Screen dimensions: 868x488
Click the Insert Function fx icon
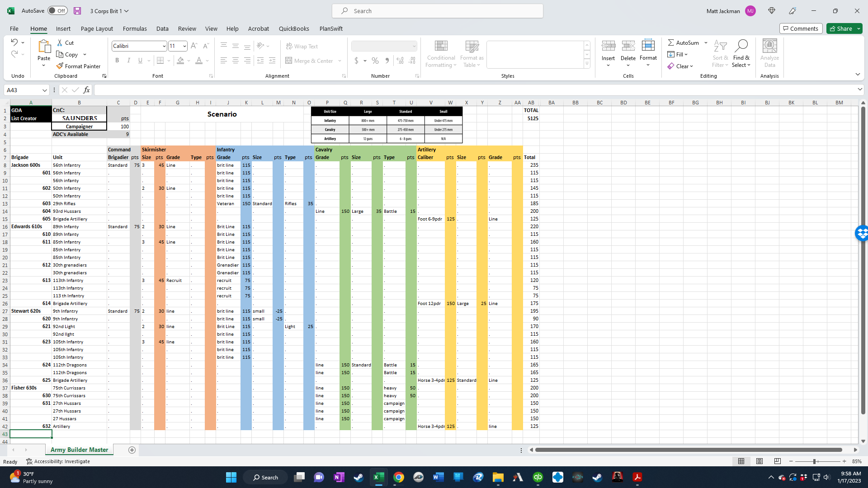coord(86,90)
